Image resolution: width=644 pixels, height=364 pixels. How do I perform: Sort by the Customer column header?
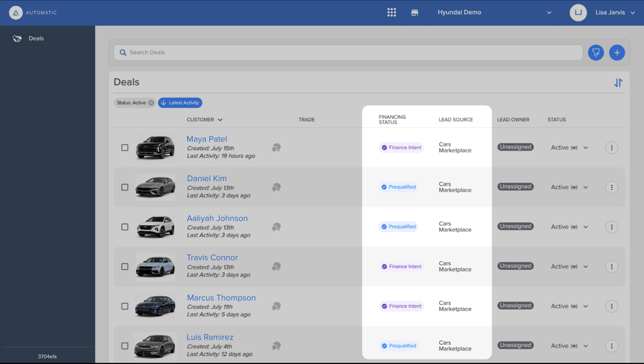[x=205, y=120]
